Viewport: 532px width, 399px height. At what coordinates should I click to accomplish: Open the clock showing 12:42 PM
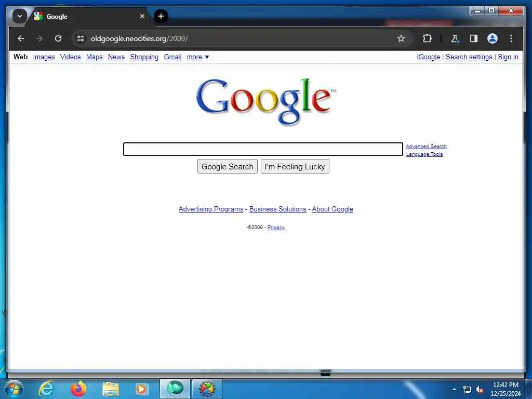[x=506, y=389]
